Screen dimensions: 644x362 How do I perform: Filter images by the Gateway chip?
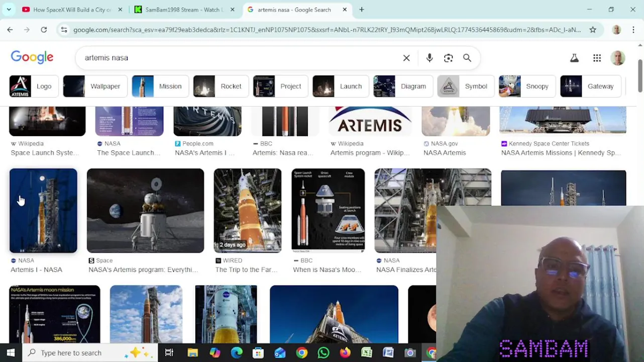coord(590,86)
